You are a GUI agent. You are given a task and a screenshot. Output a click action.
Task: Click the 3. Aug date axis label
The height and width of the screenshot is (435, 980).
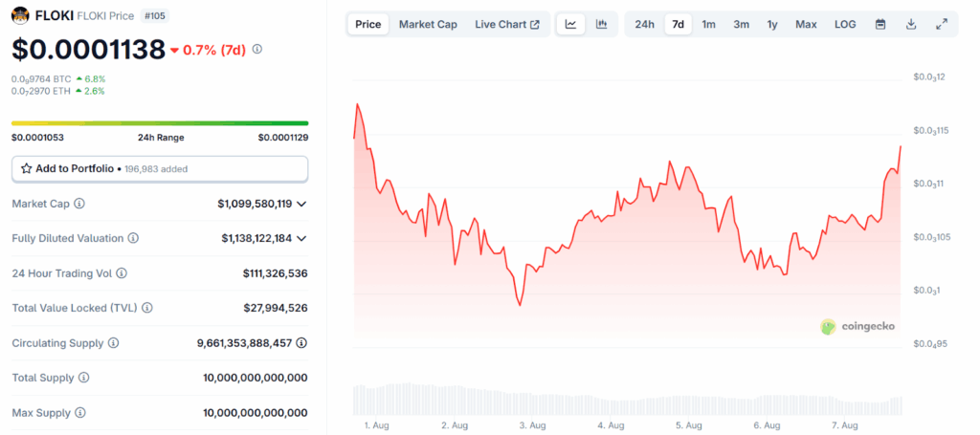pos(532,425)
